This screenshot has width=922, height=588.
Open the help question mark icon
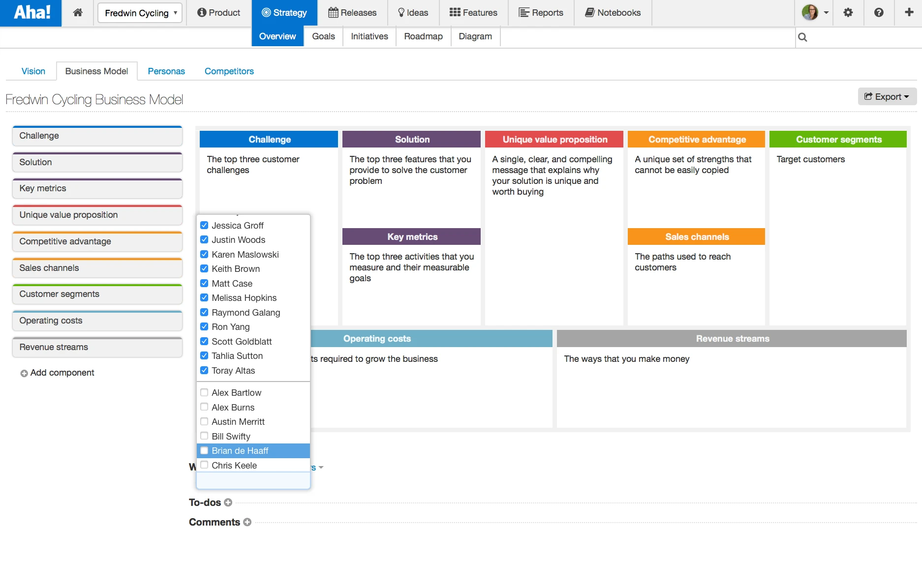[879, 13]
